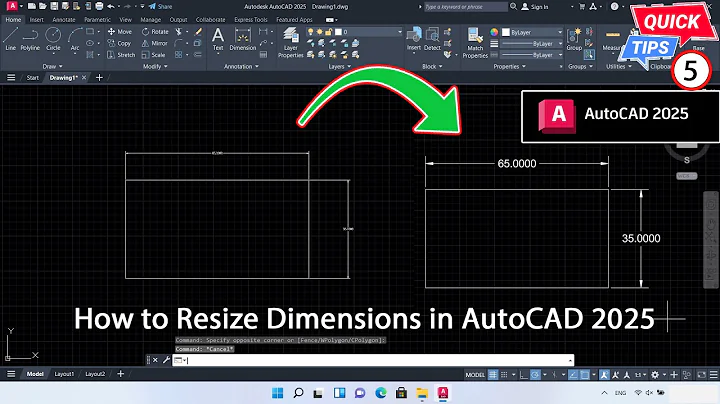Toggle Snap mode in status bar
Viewport: 720px width, 404px height.
[x=504, y=375]
